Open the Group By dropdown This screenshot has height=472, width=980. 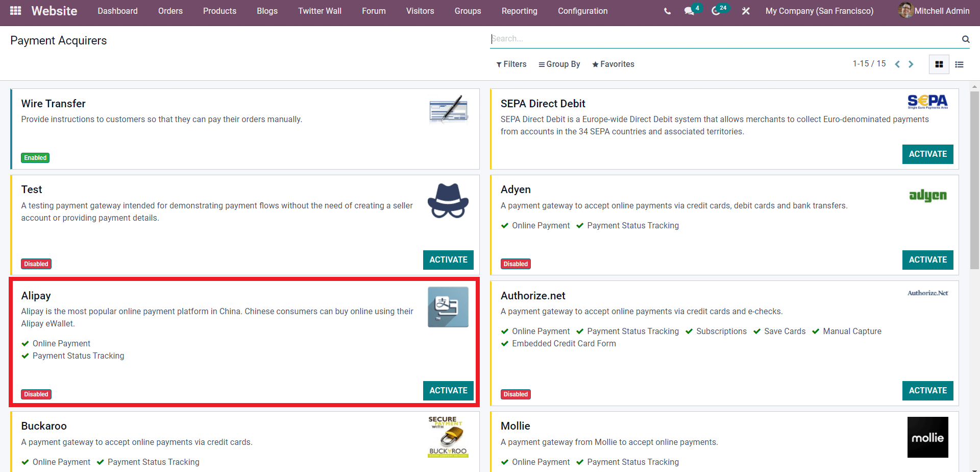559,64
